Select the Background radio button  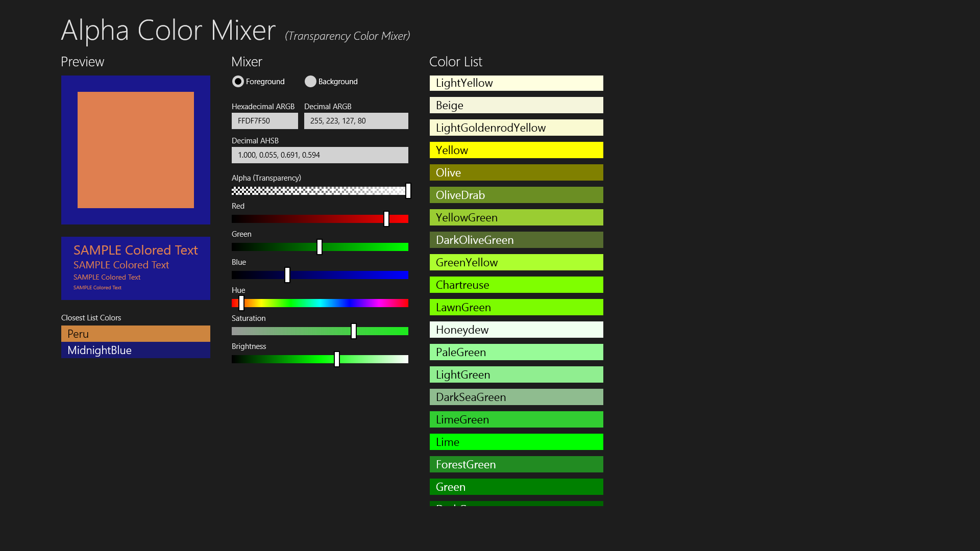[x=310, y=82]
